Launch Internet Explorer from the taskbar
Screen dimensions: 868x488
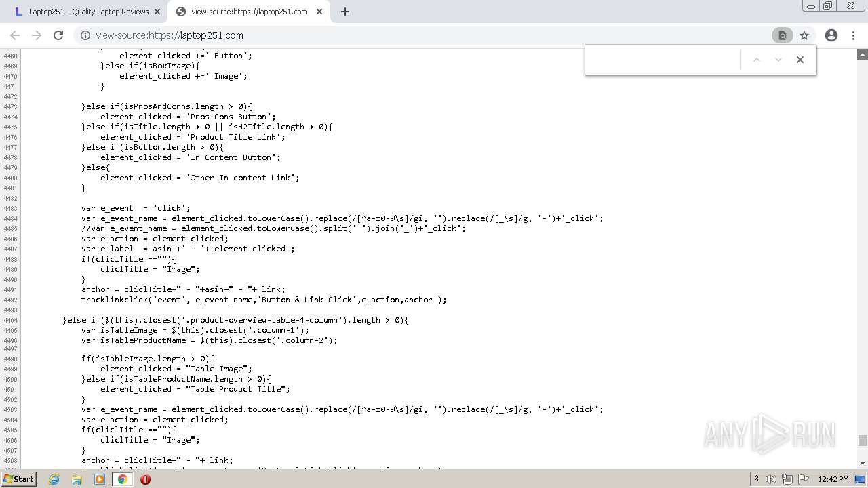54,479
